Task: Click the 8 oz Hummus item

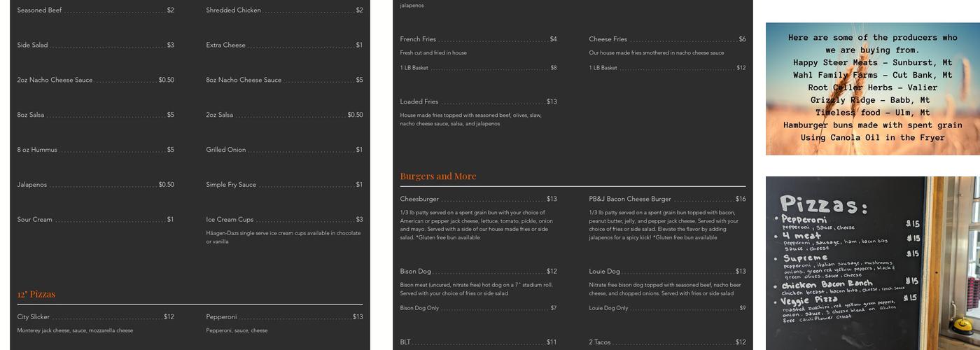Action: pos(37,150)
